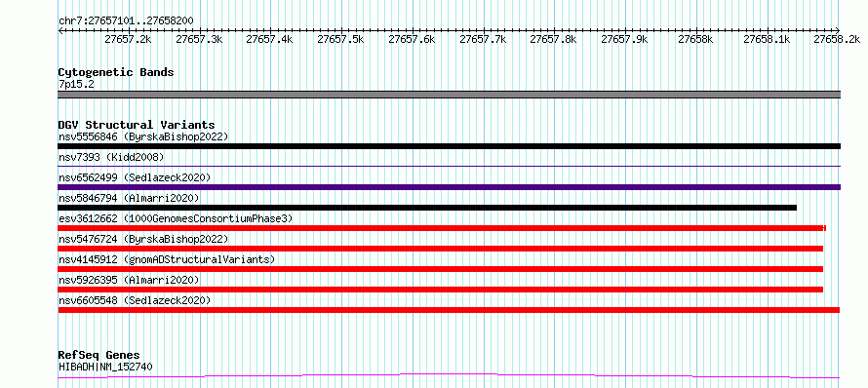Click the black bar for nsv5846794
This screenshot has width=868, height=388.
[427, 208]
